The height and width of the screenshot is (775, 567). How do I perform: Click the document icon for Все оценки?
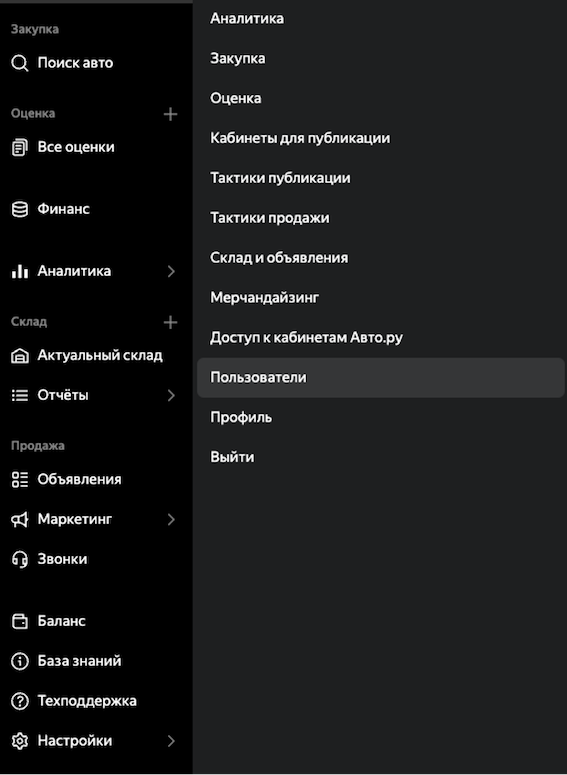coord(20,147)
